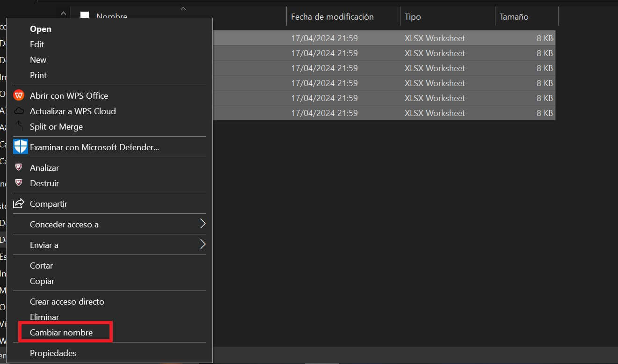The width and height of the screenshot is (618, 364).
Task: Click Crear acceso directo menu entry
Action: point(67,302)
